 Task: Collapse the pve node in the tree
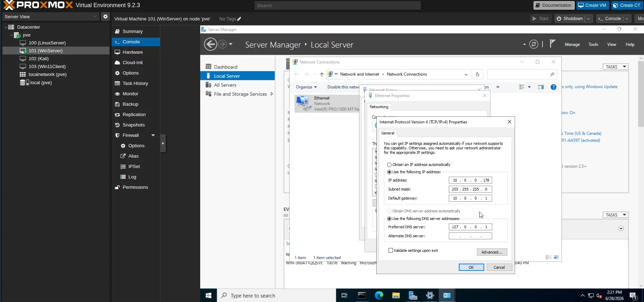coord(11,35)
